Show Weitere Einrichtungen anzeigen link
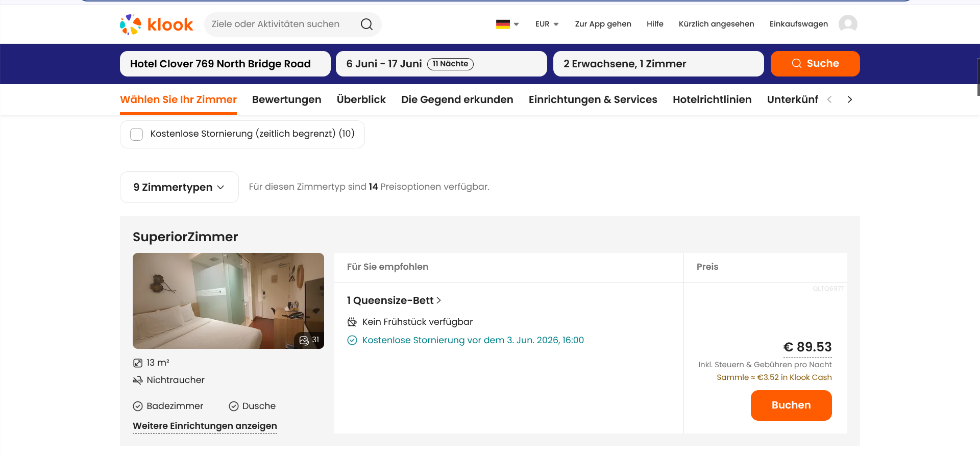This screenshot has height=459, width=980. point(205,426)
